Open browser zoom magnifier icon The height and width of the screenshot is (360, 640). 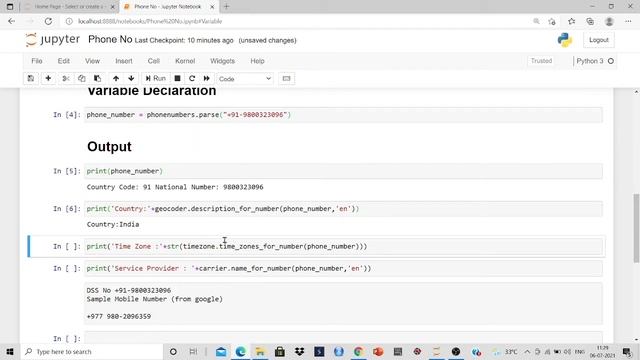pos(536,21)
